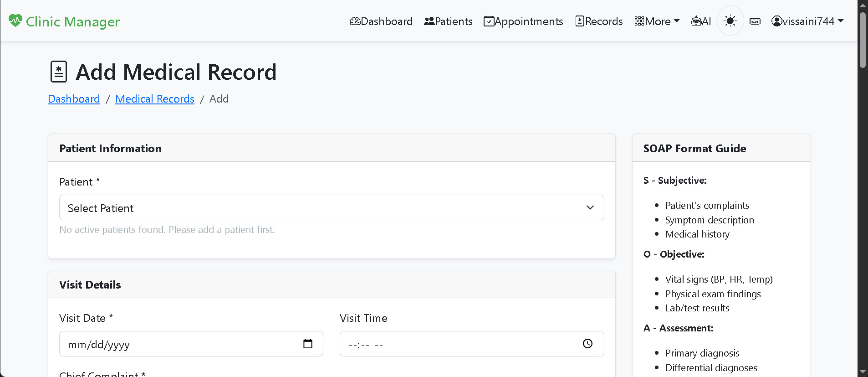Click the Clinic Manager heart logo icon
Screen dimensions: 868x377
(15, 21)
